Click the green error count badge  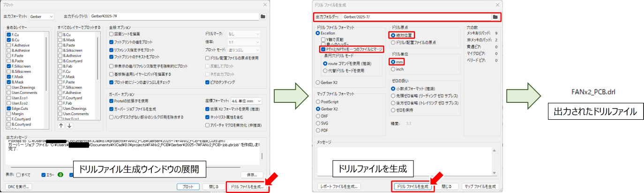[x=60, y=175]
